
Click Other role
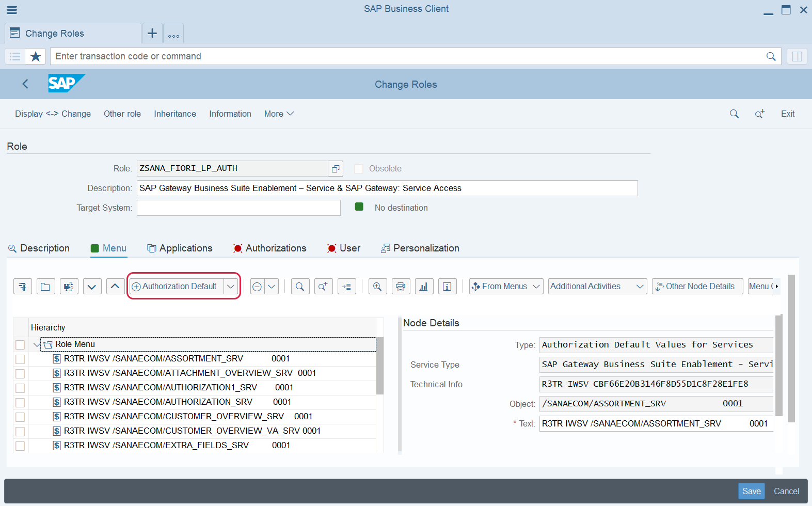[x=122, y=114]
